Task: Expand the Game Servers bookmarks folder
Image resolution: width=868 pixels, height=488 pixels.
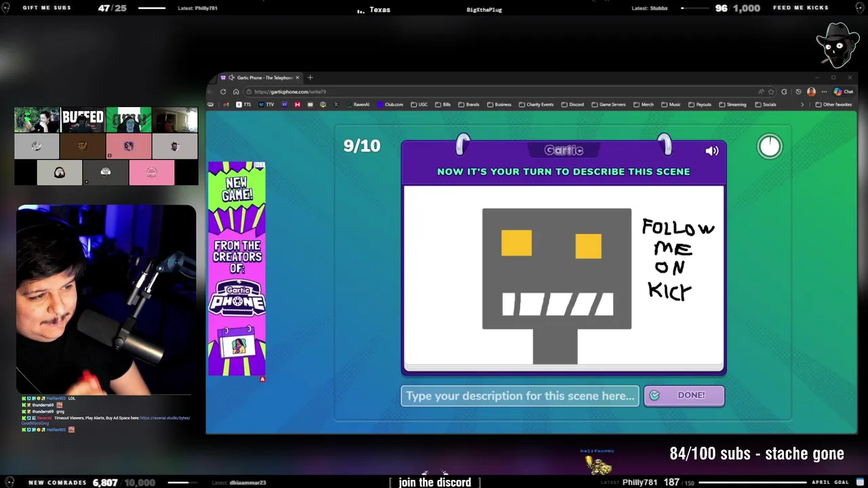Action: click(608, 104)
